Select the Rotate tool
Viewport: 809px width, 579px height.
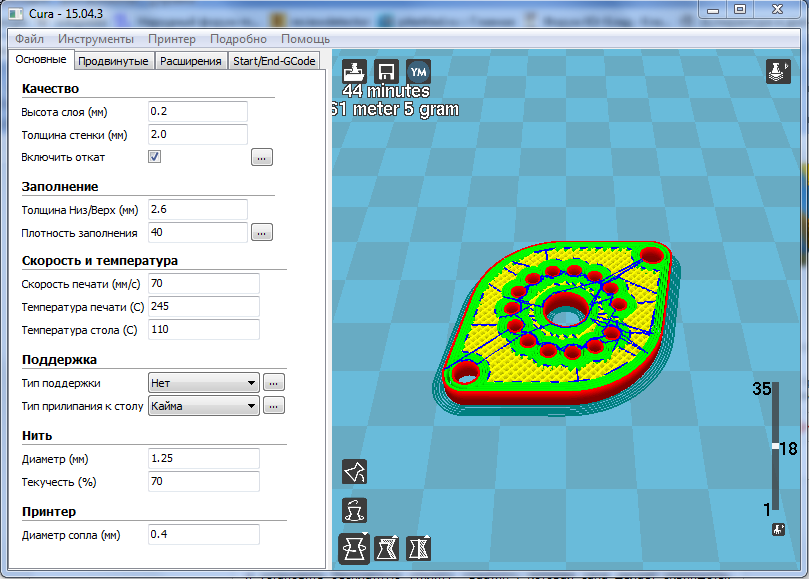pos(354,548)
